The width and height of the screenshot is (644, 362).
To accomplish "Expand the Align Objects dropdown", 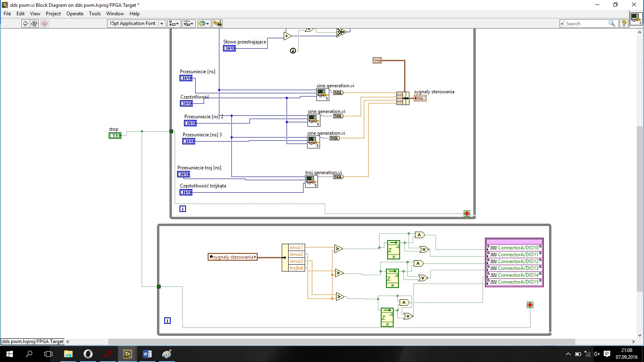I will [178, 23].
